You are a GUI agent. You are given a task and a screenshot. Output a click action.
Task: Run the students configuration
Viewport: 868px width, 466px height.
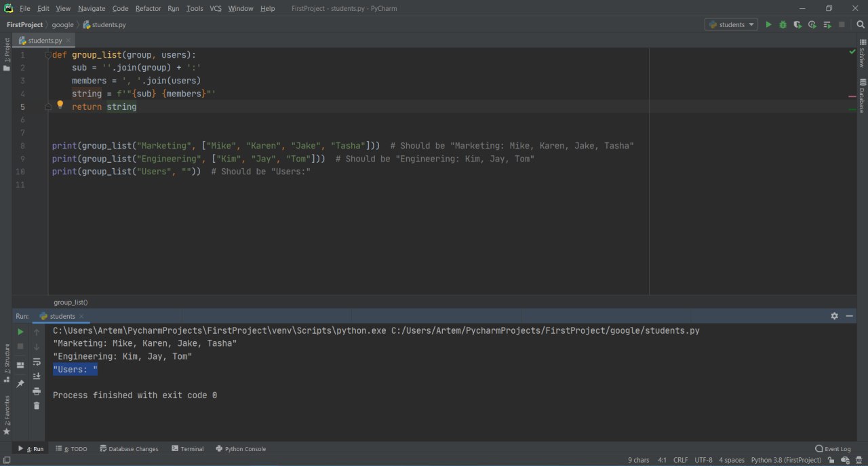point(768,24)
